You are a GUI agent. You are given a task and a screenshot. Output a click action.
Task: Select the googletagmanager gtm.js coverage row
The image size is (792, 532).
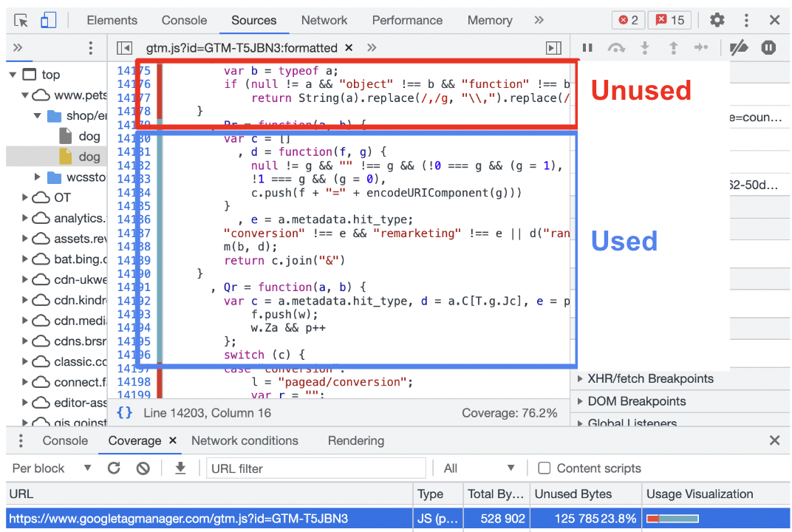tap(398, 519)
